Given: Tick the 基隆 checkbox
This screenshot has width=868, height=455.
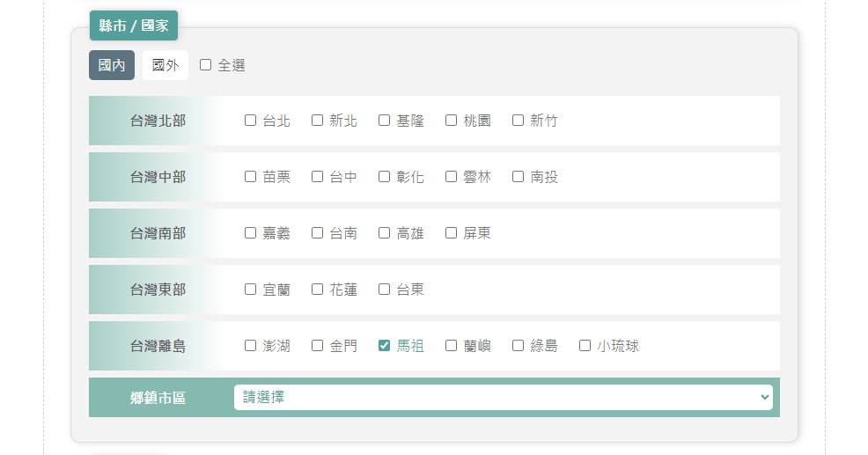Looking at the screenshot, I should point(385,121).
